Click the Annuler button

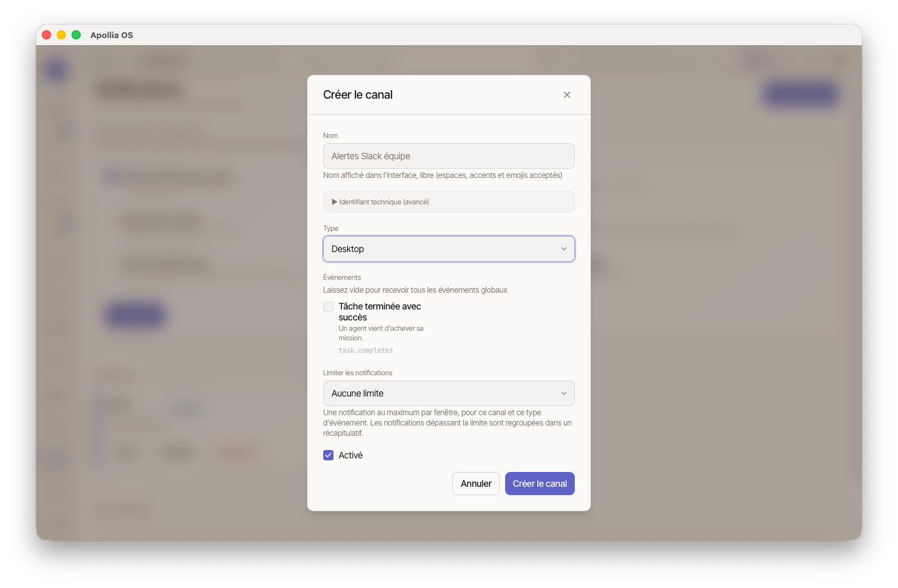[x=476, y=484]
